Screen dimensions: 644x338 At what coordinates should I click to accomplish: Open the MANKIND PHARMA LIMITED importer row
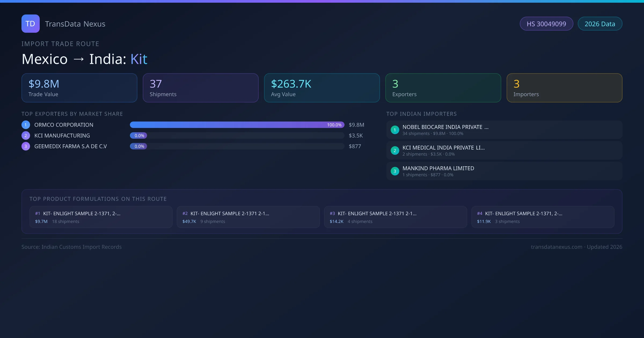coord(504,171)
